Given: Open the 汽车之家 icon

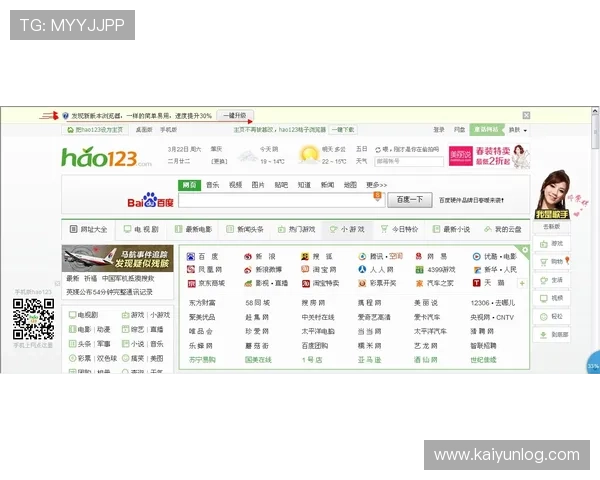Looking at the screenshot, I should 419,283.
